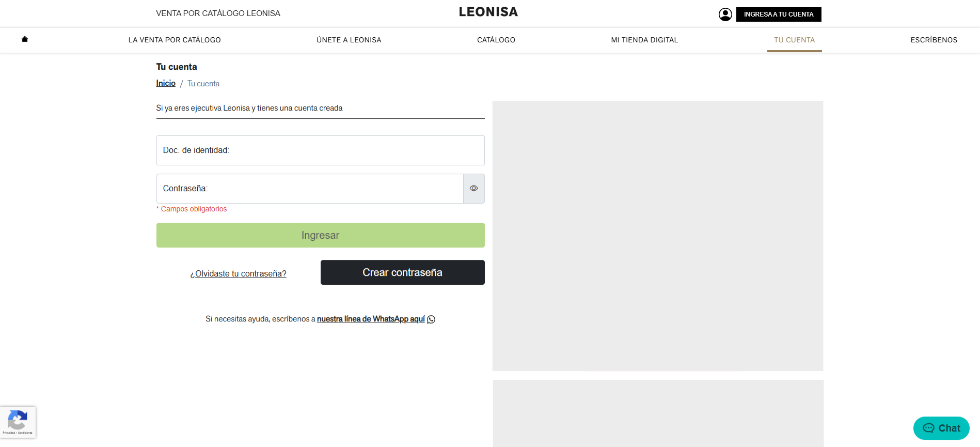Viewport: 980px width, 447px height.
Task: Click ¿Olvidaste tu contraseña? link
Action: pos(238,274)
